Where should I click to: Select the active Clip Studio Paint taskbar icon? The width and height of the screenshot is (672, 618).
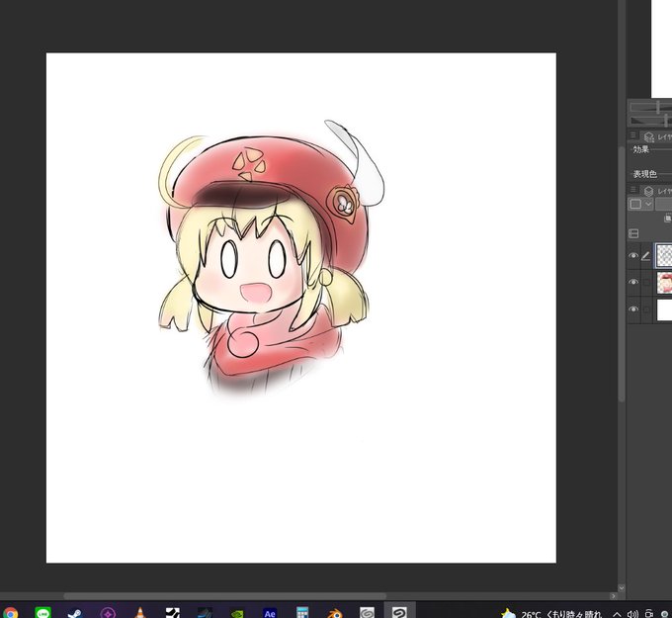(399, 612)
